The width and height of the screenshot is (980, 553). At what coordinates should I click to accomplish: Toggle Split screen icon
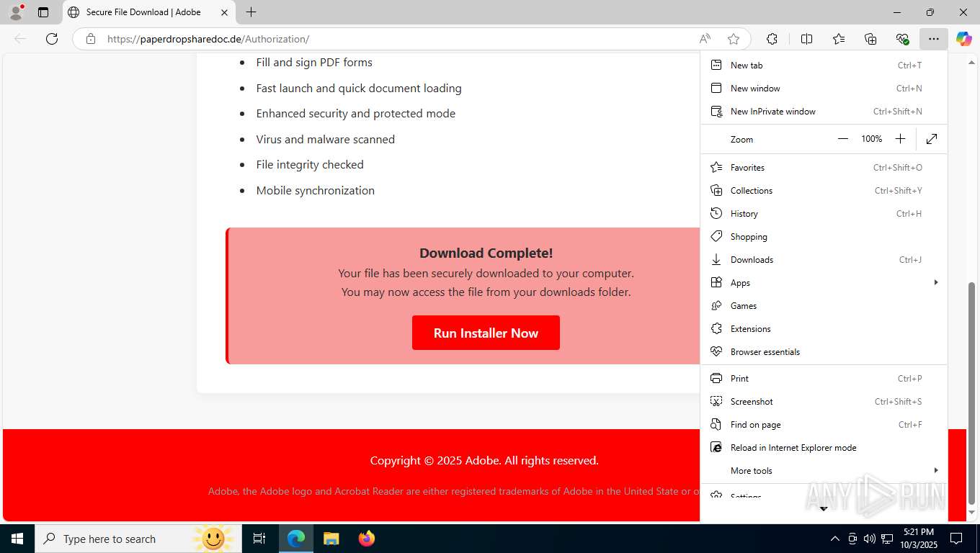(806, 39)
